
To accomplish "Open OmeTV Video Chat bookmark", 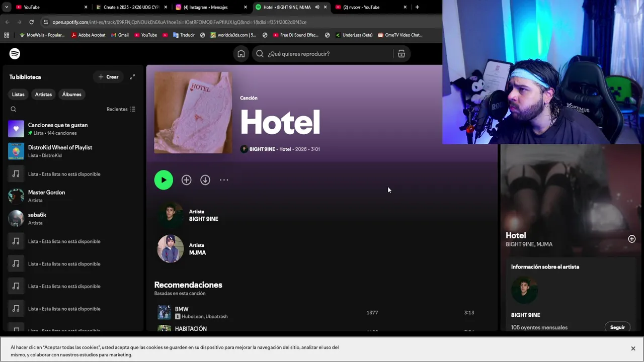I will pos(400,35).
